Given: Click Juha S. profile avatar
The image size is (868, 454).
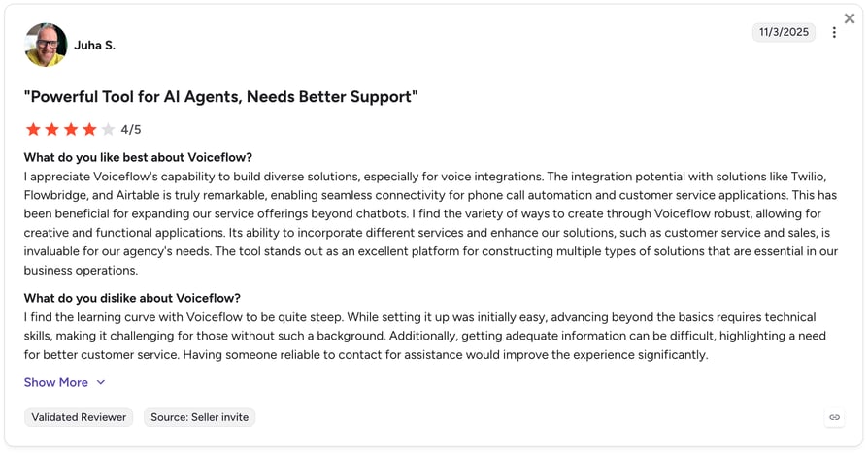Looking at the screenshot, I should click(x=46, y=45).
